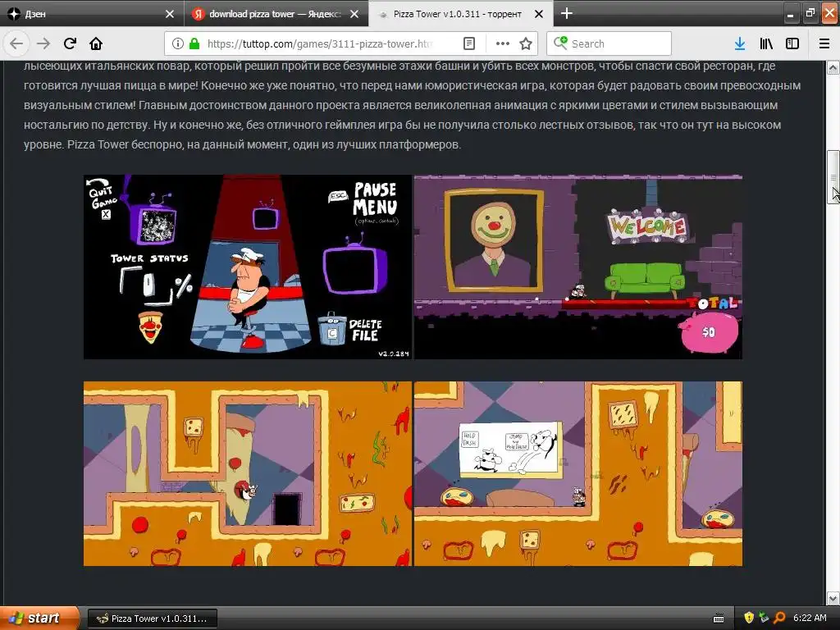840x630 pixels.
Task: Click the on-screen keyboard tray icon
Action: (719, 619)
